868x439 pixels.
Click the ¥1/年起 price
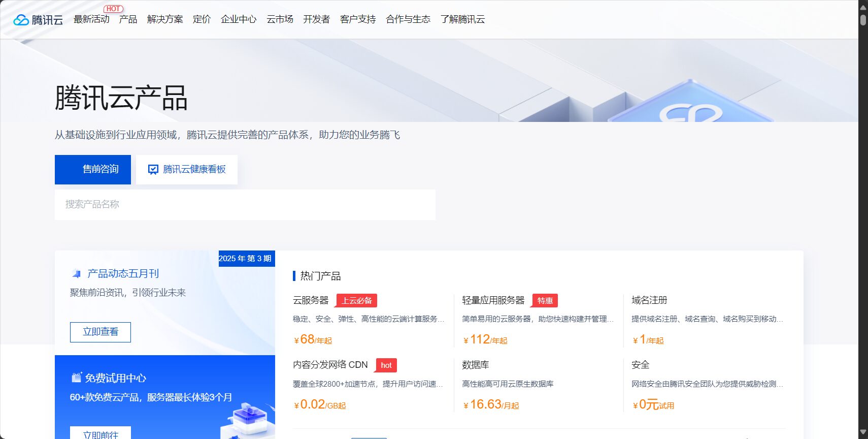click(648, 339)
